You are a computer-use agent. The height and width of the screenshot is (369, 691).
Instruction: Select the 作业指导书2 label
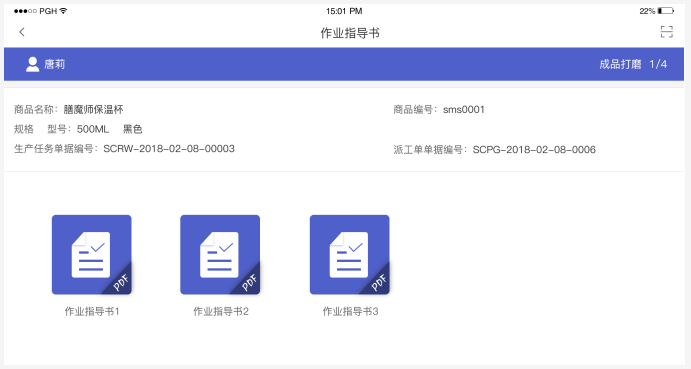click(x=221, y=312)
